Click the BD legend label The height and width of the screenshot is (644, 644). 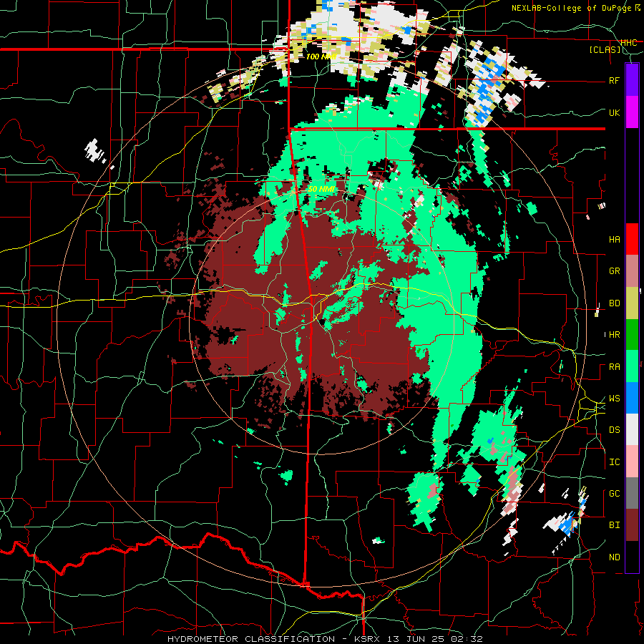coord(614,303)
